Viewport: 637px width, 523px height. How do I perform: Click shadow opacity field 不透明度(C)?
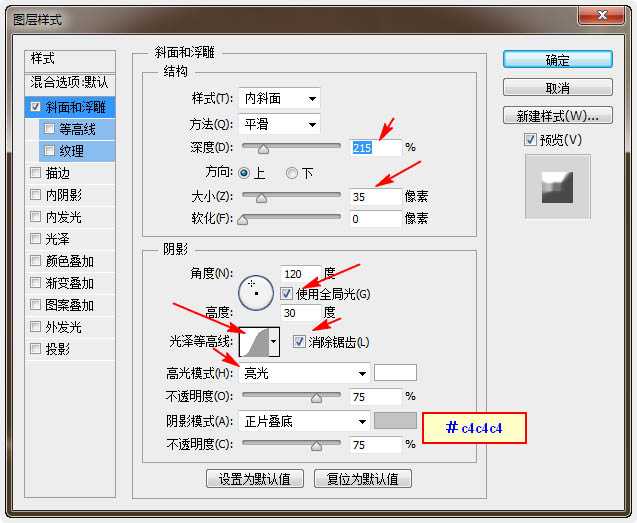375,445
